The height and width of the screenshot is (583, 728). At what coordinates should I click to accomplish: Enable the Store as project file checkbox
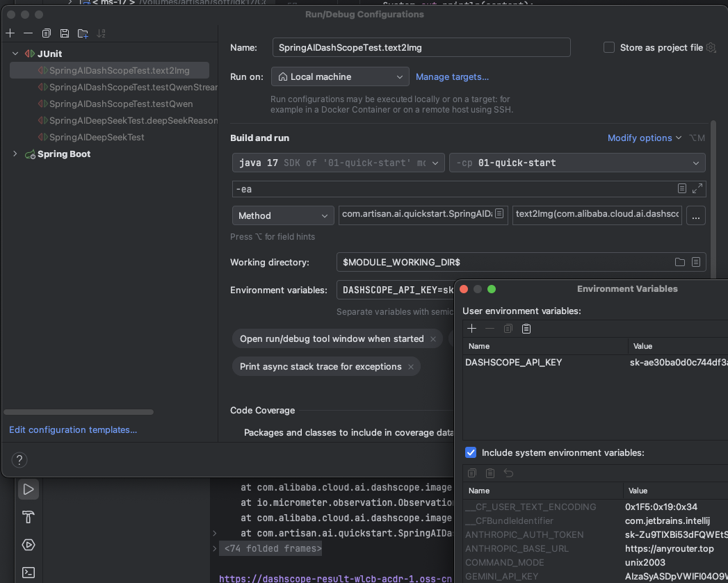609,47
